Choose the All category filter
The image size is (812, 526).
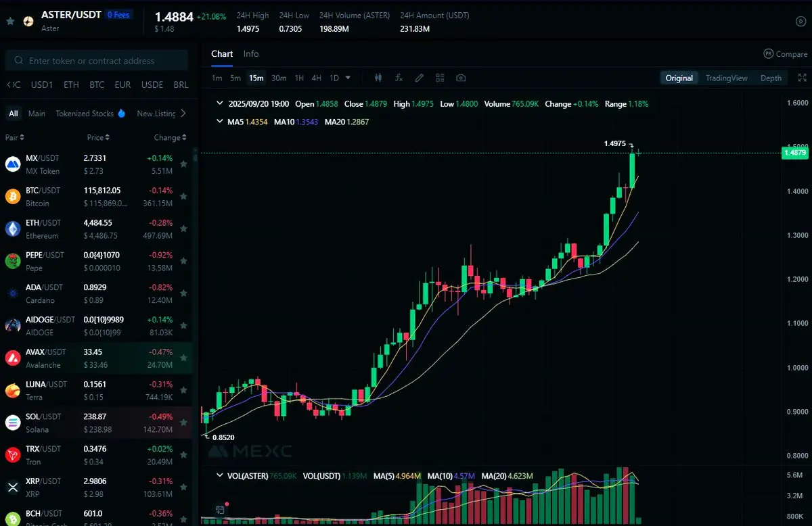(x=14, y=114)
